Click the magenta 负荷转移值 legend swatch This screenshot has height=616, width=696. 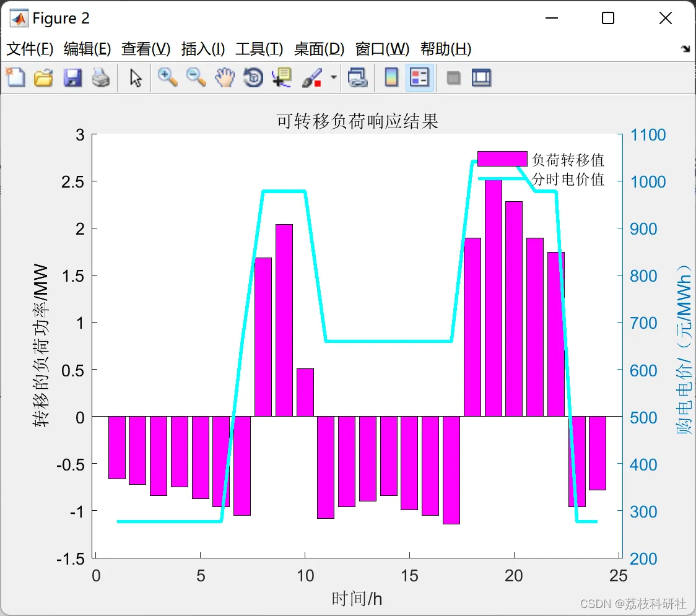[502, 159]
